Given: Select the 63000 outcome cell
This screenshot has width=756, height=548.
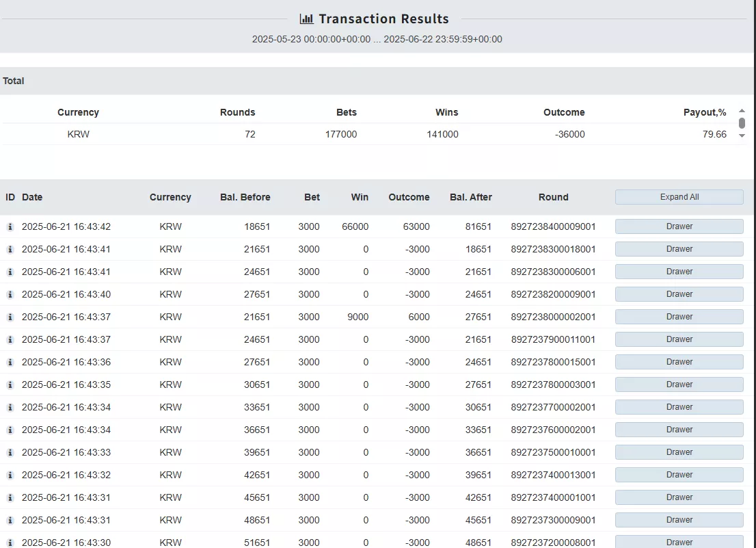Looking at the screenshot, I should click(416, 226).
